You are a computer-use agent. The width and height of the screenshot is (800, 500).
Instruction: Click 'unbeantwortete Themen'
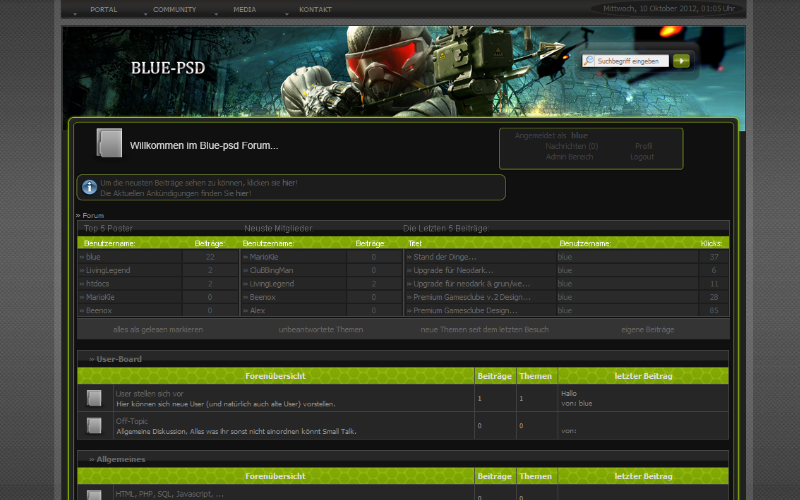320,330
